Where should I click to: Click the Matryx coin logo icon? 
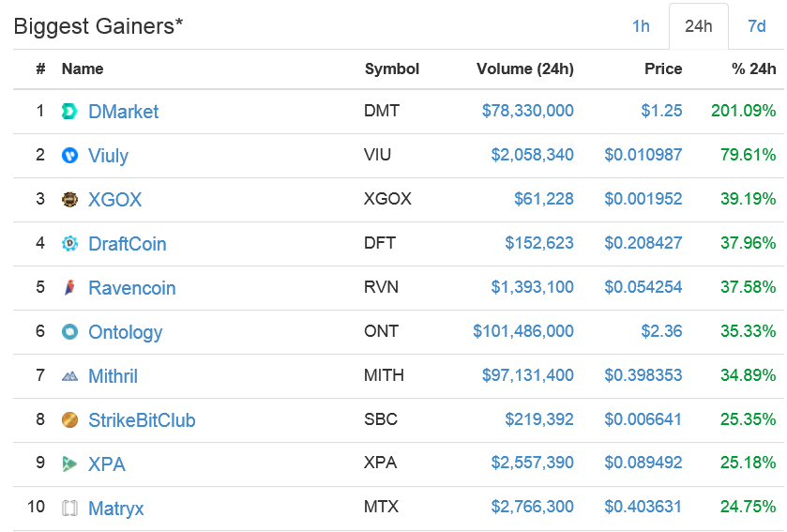69,509
